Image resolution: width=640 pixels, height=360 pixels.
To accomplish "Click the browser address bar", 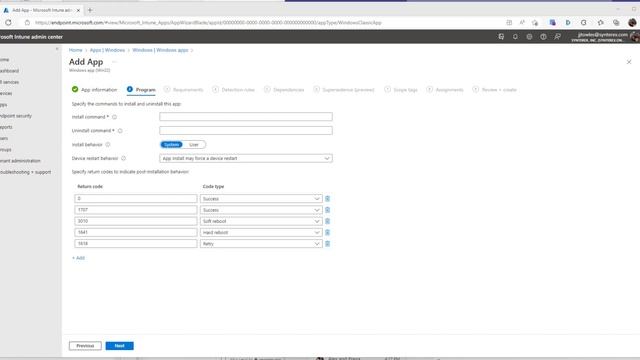I will [x=261, y=23].
